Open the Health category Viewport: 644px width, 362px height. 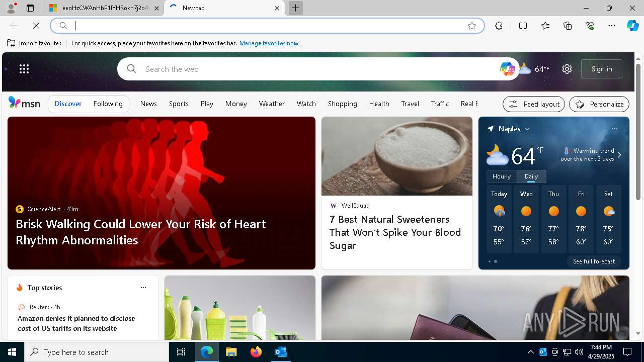[x=379, y=104]
